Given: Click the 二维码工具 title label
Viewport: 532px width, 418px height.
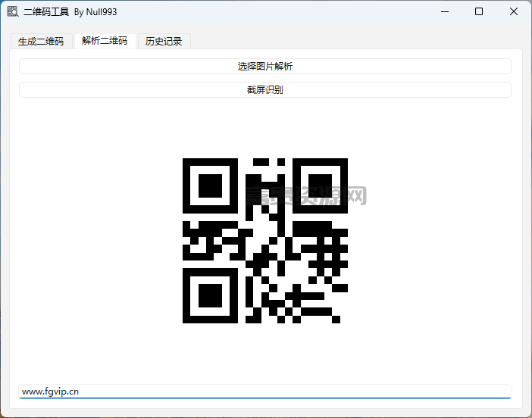Looking at the screenshot, I should [46, 12].
